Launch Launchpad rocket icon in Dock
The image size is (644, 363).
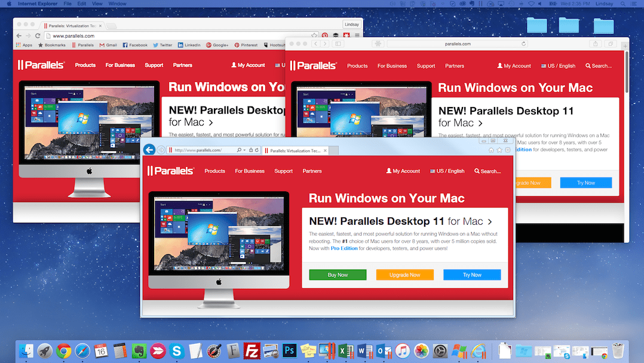45,350
